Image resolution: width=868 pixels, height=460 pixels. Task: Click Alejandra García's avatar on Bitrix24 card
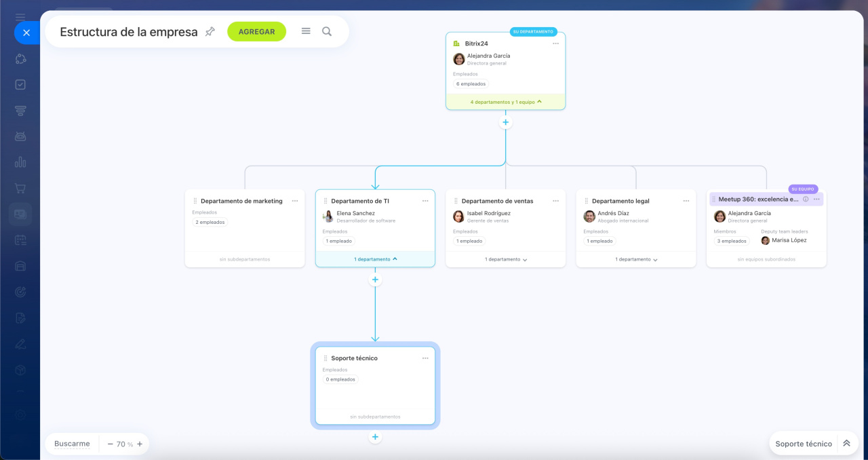459,59
